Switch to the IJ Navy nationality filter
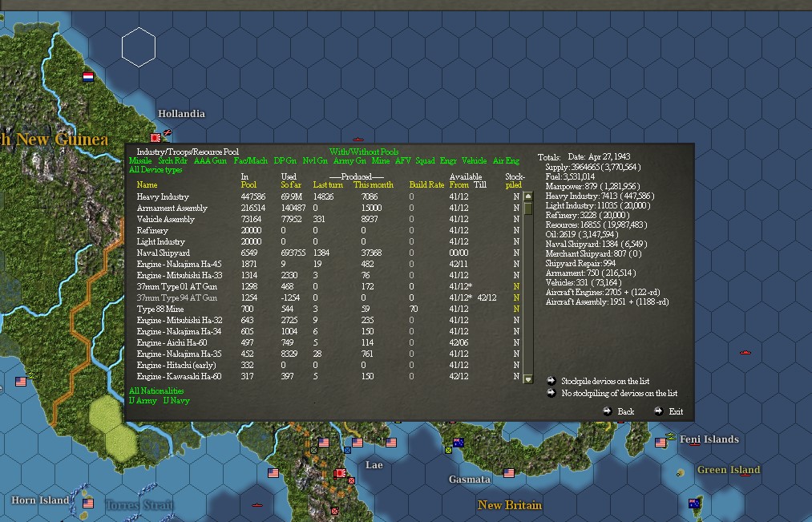This screenshot has width=812, height=522. [175, 401]
